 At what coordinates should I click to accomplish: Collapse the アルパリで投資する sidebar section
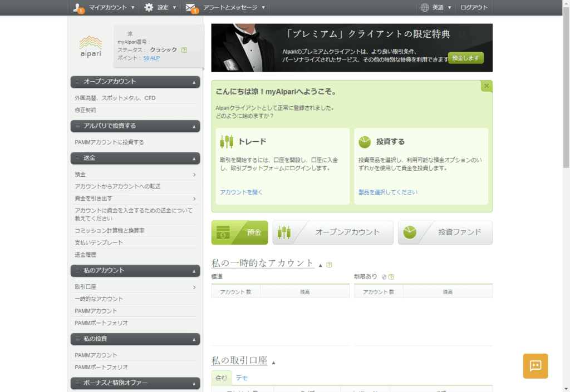coord(194,127)
